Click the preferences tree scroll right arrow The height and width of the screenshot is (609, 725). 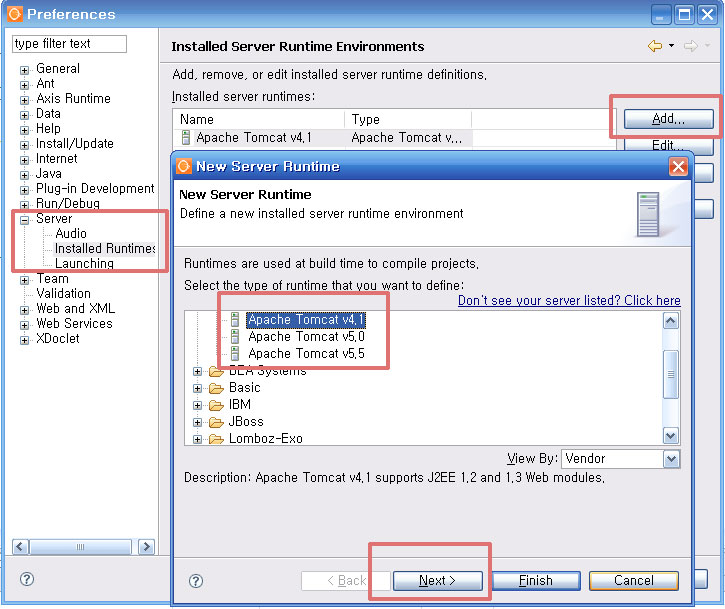click(x=147, y=547)
